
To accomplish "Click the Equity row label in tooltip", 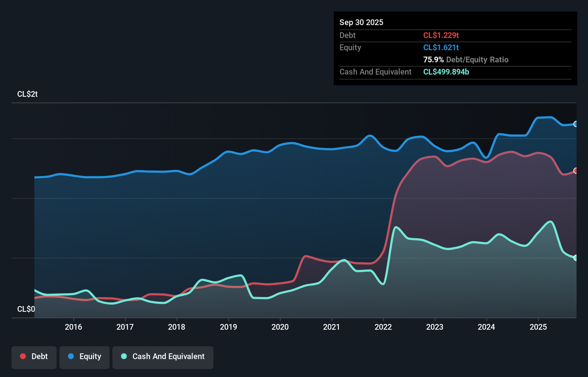I will pyautogui.click(x=350, y=47).
